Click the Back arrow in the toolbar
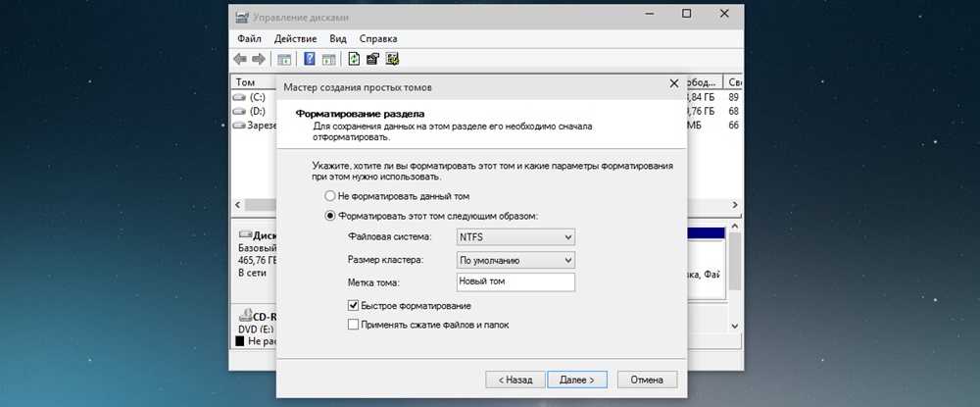The height and width of the screenshot is (407, 980). pyautogui.click(x=240, y=59)
